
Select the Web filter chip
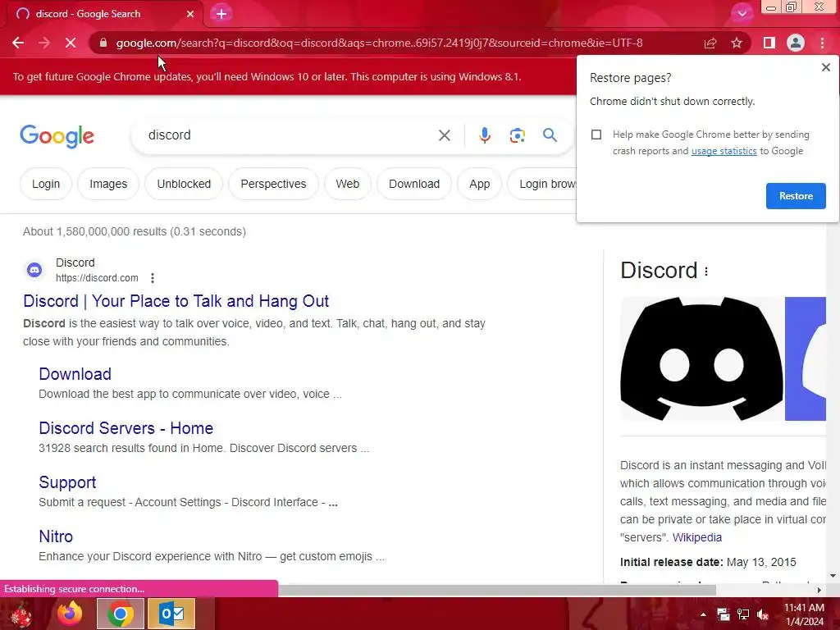347,184
